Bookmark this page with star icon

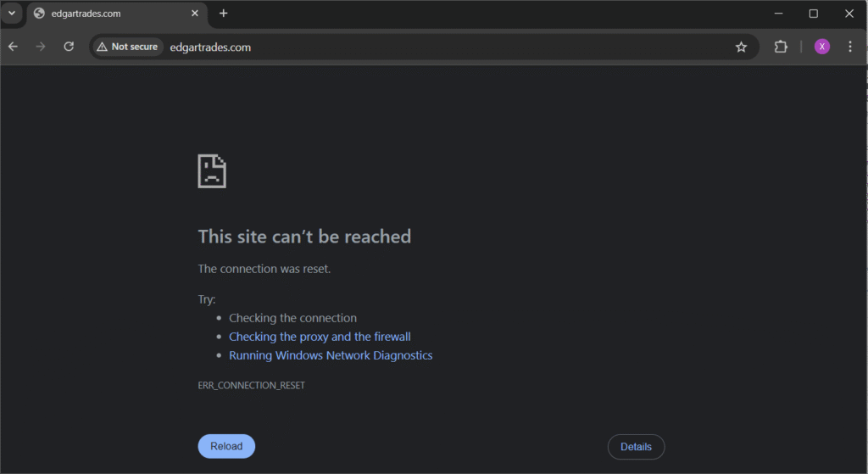pos(741,47)
